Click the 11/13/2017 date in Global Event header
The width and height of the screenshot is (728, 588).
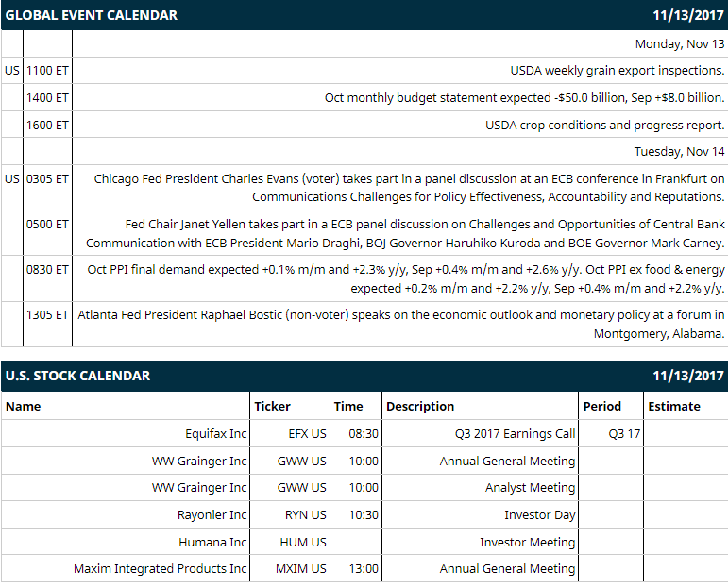[x=688, y=15]
